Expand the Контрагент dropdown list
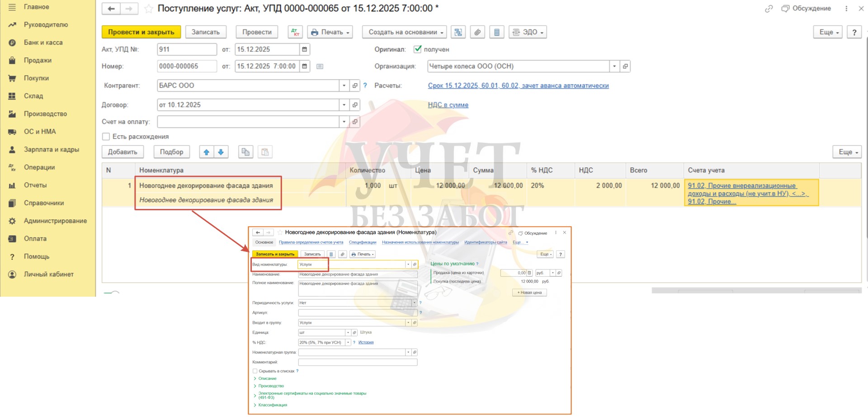This screenshot has width=868, height=417. (344, 85)
